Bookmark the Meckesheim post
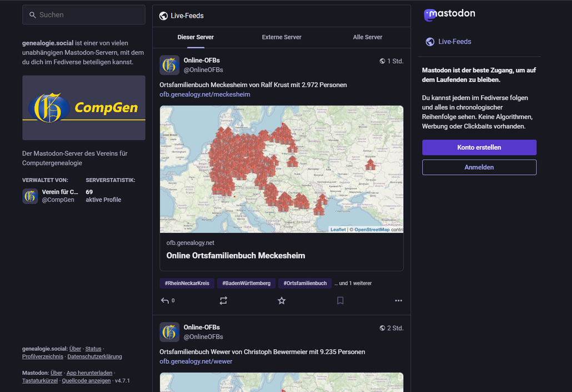This screenshot has height=392, width=572. 340,300
